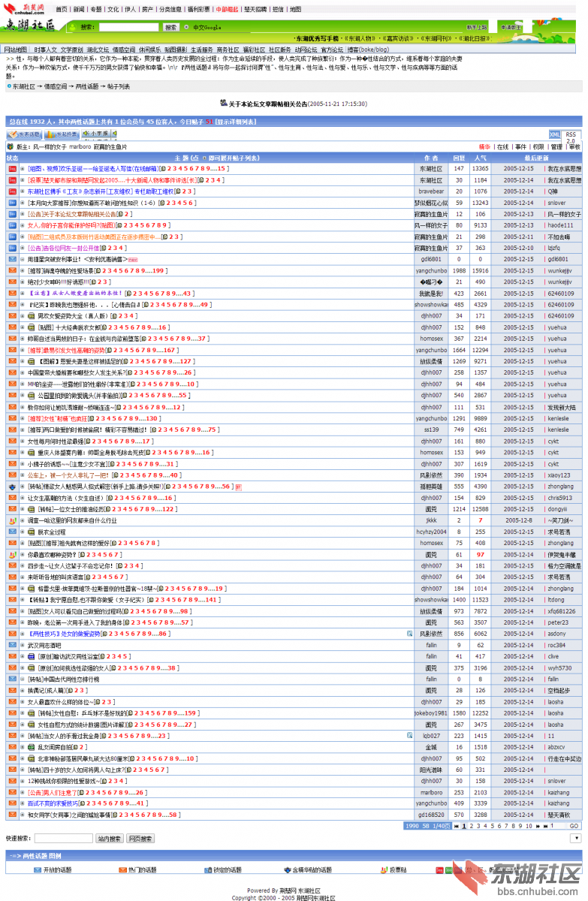Open the 博客(boke/blog) tab

[x=368, y=50]
